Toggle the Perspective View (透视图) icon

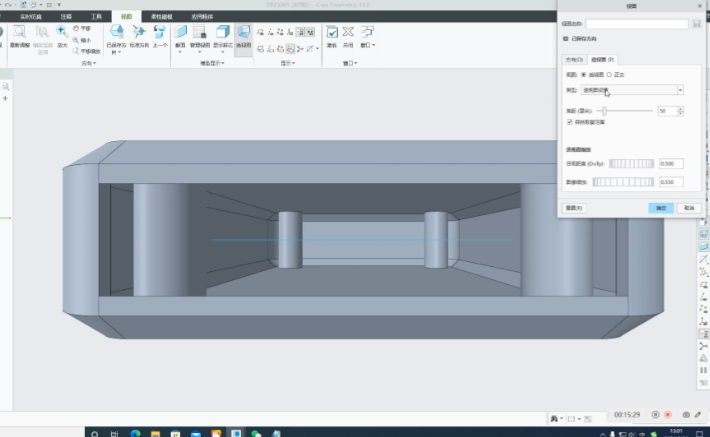point(243,33)
